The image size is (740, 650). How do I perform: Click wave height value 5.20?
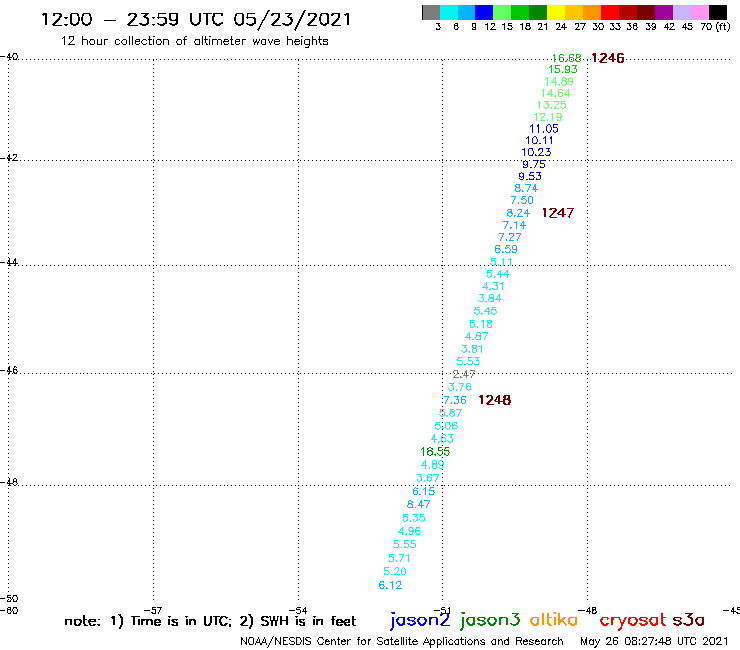[395, 572]
